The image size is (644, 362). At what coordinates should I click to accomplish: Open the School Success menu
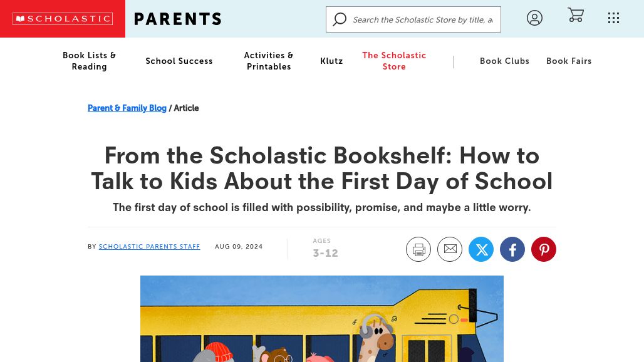[179, 61]
